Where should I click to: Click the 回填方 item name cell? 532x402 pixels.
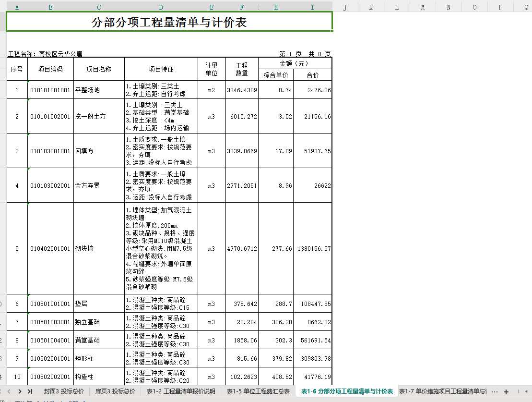tap(99, 151)
